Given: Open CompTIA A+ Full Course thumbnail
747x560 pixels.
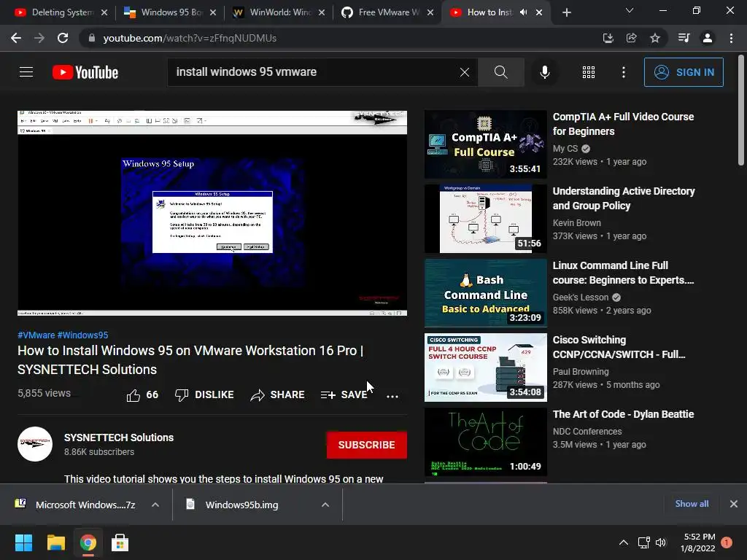Looking at the screenshot, I should pyautogui.click(x=485, y=144).
